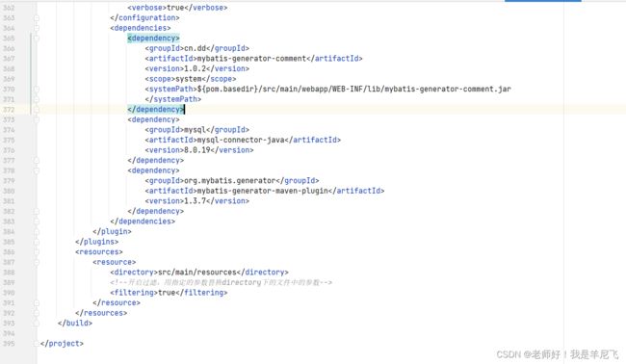
Task: Click artifactId mybatis-generator-comment line
Action: [x=253, y=59]
